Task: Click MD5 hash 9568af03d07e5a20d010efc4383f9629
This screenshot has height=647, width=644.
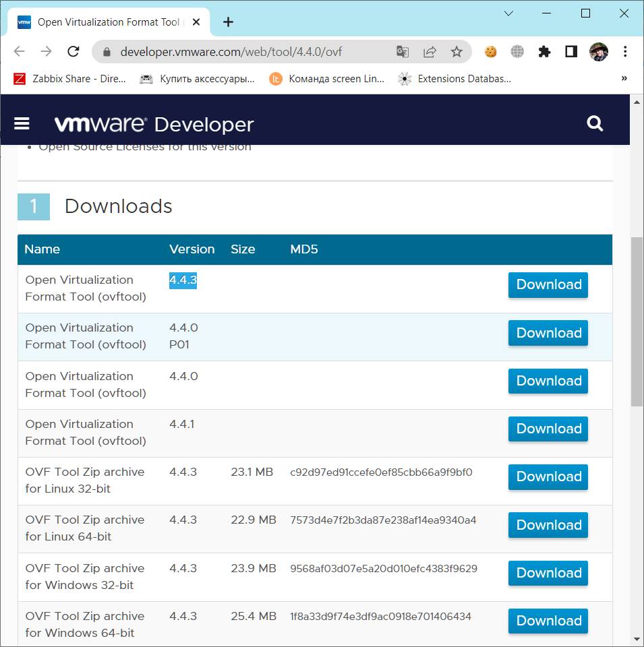Action: pos(384,569)
